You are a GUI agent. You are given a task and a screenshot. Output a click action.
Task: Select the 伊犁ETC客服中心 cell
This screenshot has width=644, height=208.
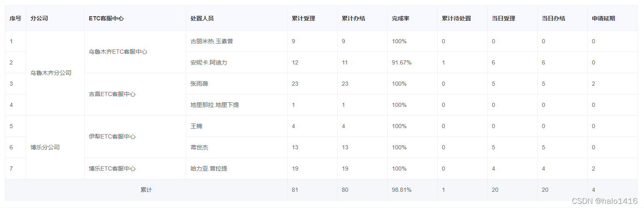click(x=135, y=137)
